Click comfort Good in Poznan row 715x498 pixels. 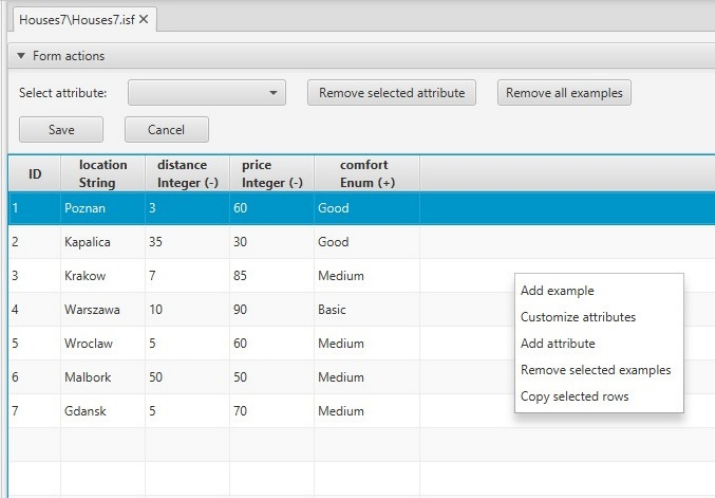click(x=367, y=208)
